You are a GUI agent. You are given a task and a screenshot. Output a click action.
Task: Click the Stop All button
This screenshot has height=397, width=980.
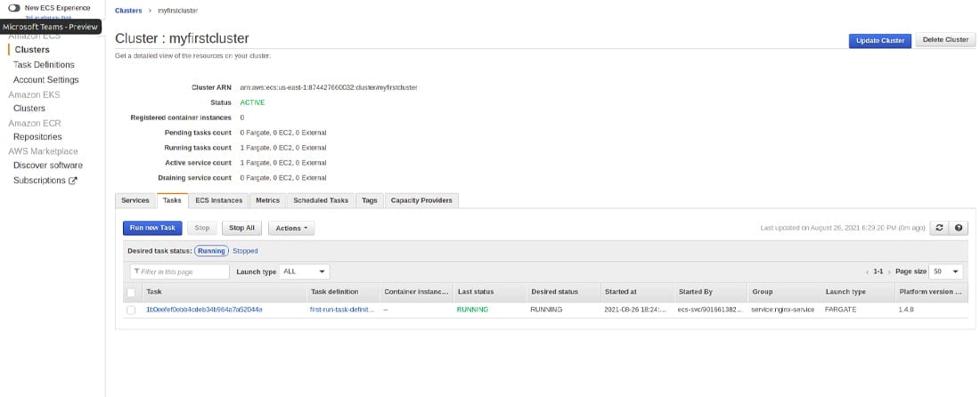[241, 228]
